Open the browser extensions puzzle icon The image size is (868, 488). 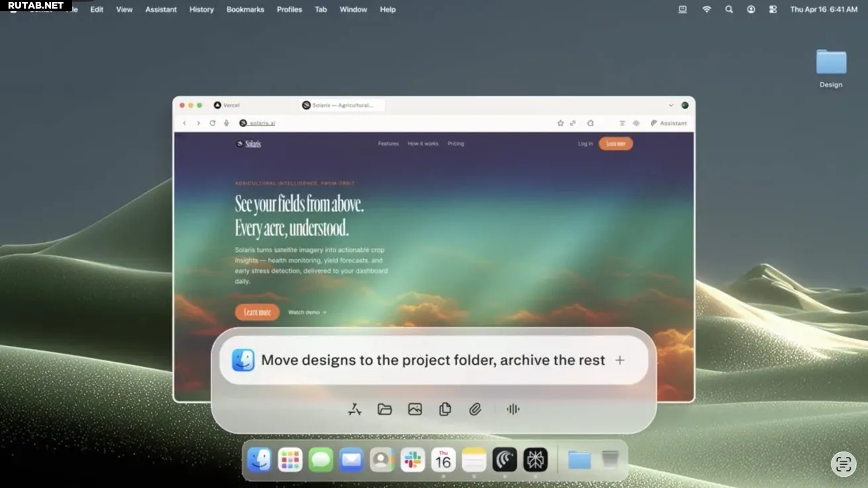coord(591,123)
